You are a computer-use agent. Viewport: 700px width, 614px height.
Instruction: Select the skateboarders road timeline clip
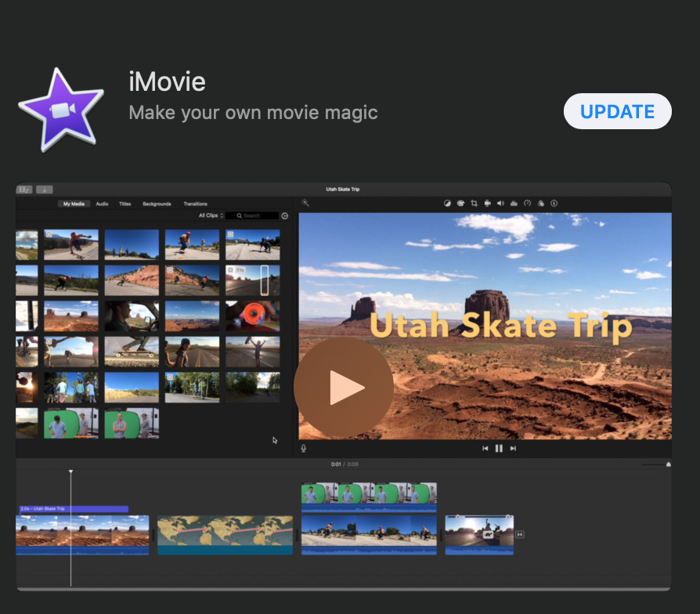pos(369,535)
